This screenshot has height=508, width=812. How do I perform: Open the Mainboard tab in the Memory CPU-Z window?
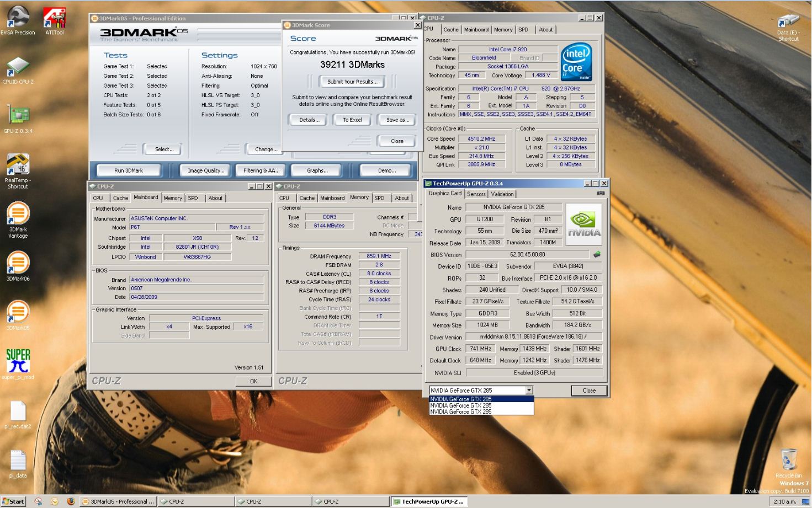(x=332, y=198)
